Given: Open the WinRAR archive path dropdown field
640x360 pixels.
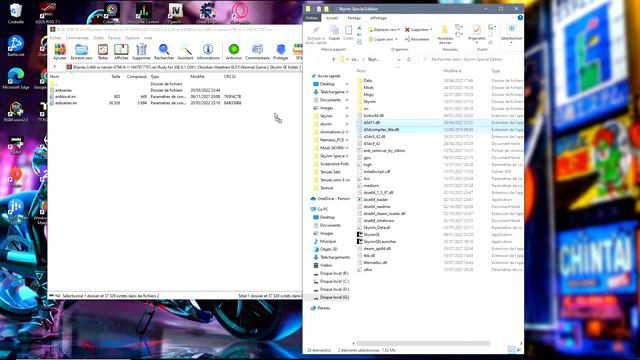Looking at the screenshot, I should point(184,67).
